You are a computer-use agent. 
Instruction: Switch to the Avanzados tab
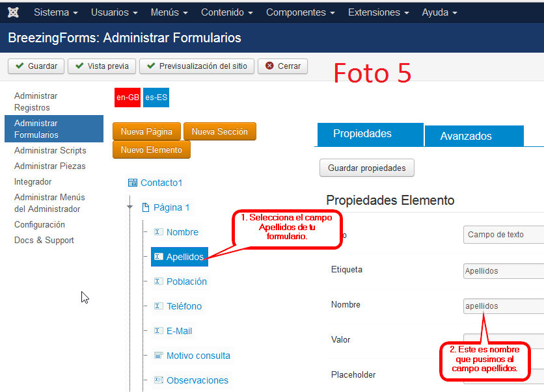tap(474, 137)
